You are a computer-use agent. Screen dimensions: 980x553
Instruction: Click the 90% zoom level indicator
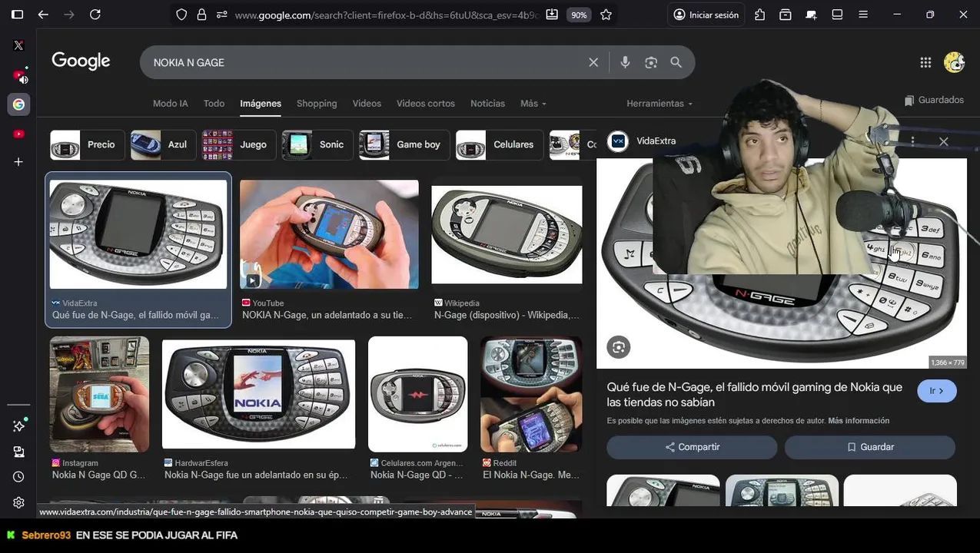click(579, 15)
